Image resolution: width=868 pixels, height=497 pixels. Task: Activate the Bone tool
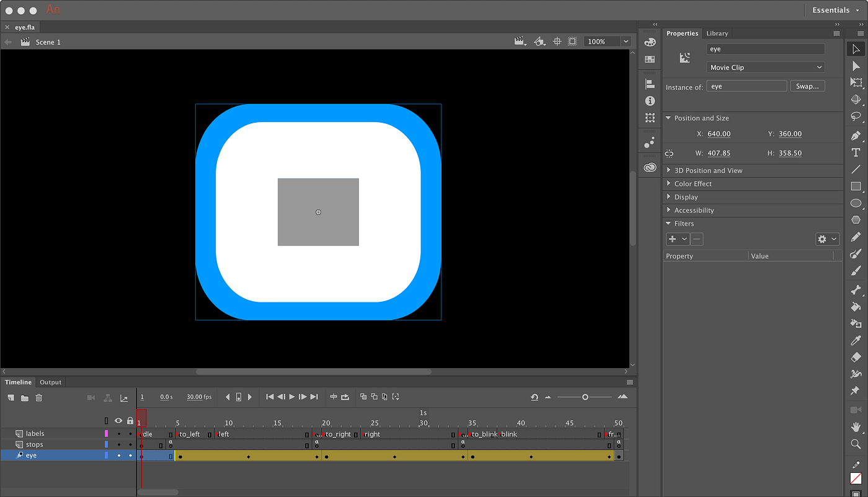tap(856, 289)
